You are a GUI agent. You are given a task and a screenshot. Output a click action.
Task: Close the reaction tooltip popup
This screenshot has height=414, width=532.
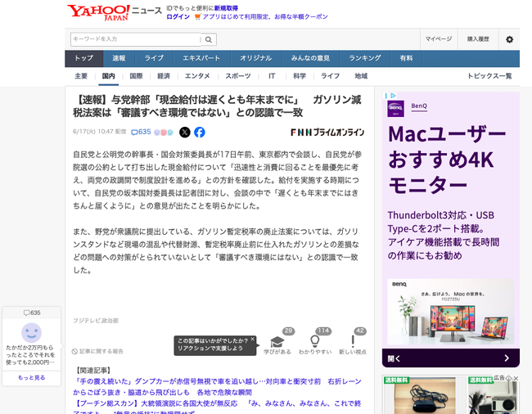tap(252, 339)
